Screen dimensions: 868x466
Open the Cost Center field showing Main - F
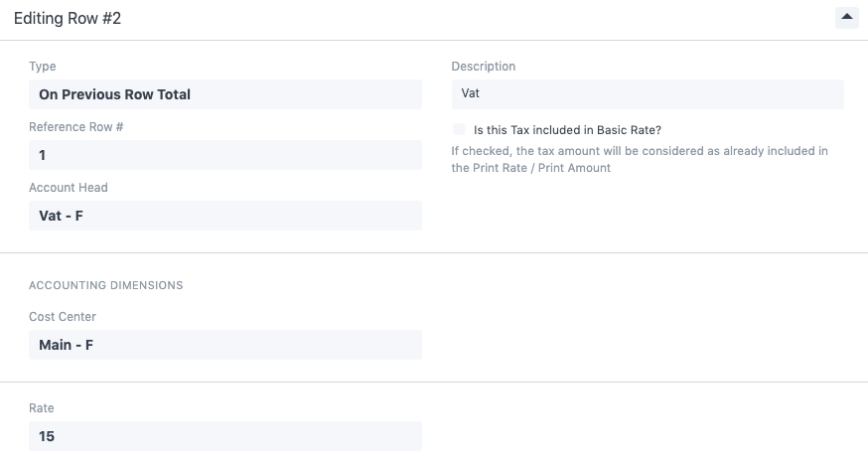224,345
